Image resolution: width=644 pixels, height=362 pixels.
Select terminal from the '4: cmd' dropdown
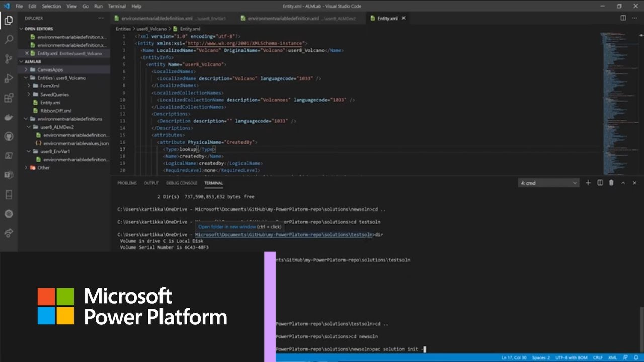point(548,183)
